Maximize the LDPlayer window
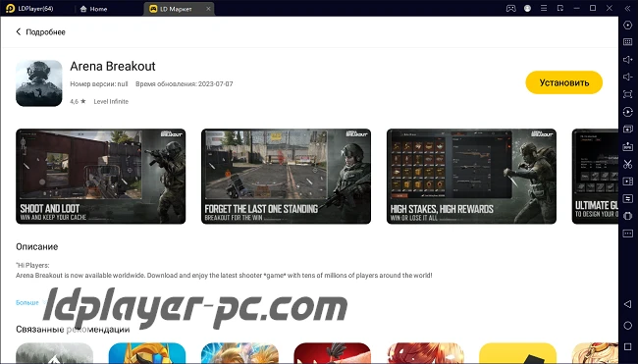This screenshot has height=364, width=638. point(593,8)
